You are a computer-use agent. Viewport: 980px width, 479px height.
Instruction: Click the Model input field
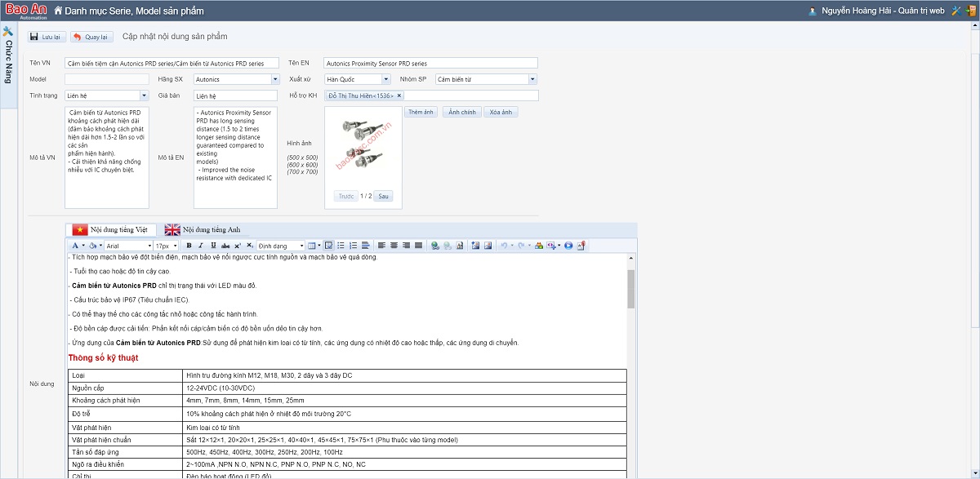pyautogui.click(x=106, y=79)
